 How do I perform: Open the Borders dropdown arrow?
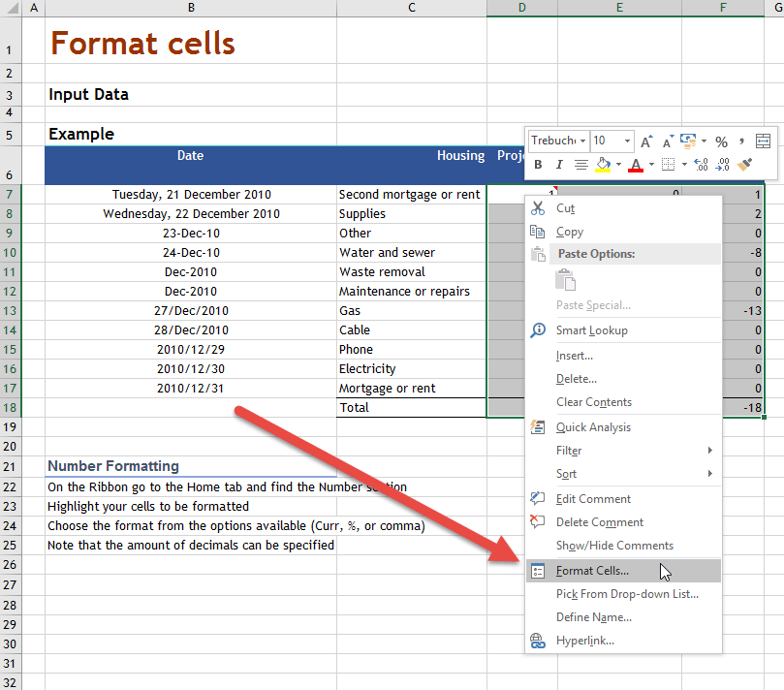[684, 165]
